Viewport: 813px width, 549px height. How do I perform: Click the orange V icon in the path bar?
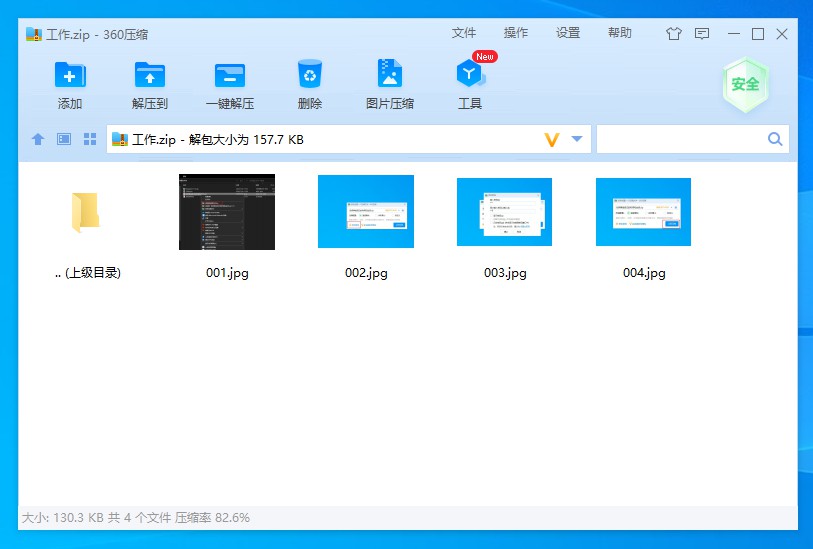point(552,139)
